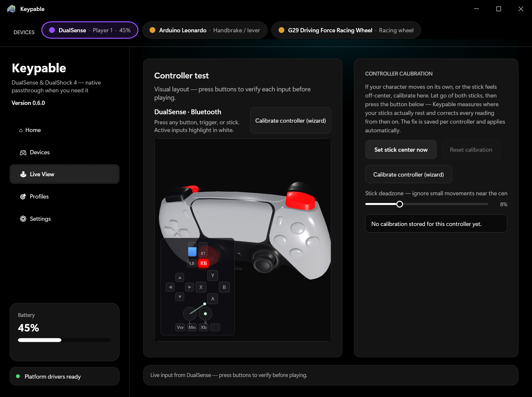Click the left stick L circle

point(190,314)
